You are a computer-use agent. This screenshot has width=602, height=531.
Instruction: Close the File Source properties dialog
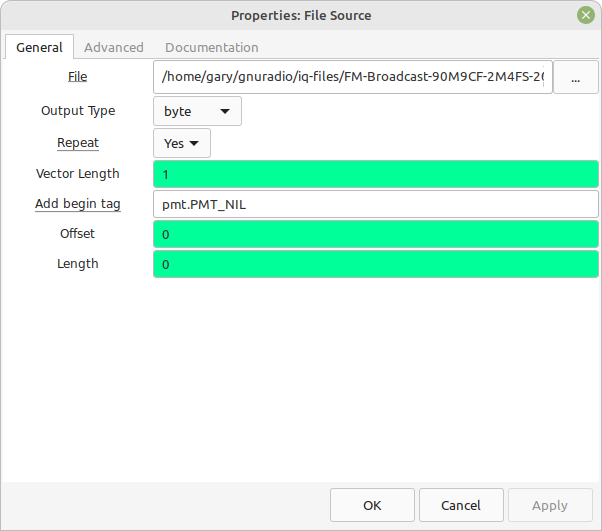[585, 15]
